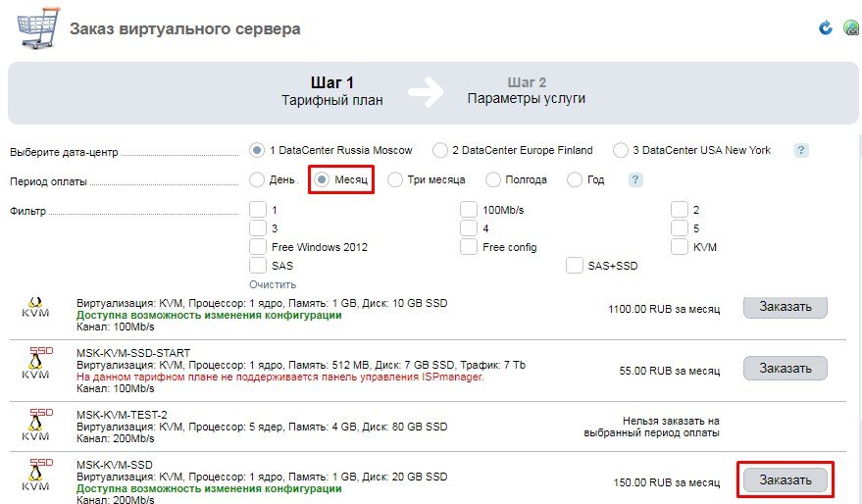The image size is (862, 504).
Task: Click the KVM penguin logo of 1100 RUB plan
Action: pyautogui.click(x=35, y=307)
